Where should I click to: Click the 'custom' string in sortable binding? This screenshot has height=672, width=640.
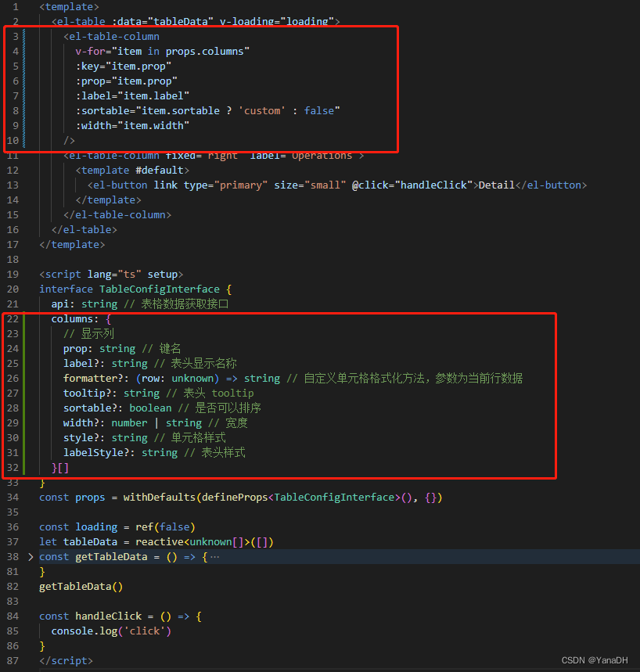262,111
